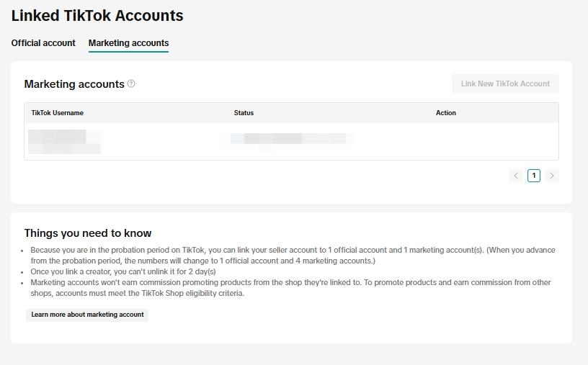
Task: Go to previous page arrow in pagination
Action: (516, 176)
